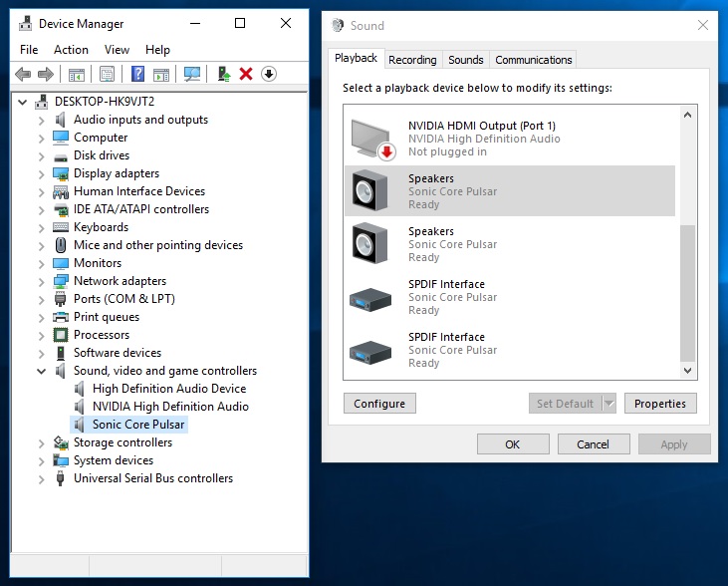The image size is (728, 586).
Task: Click the Human Interface Devices icon
Action: [x=61, y=191]
